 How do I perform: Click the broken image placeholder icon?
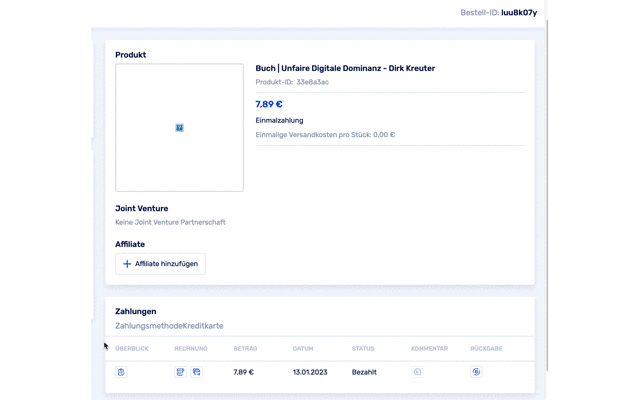pyautogui.click(x=179, y=128)
